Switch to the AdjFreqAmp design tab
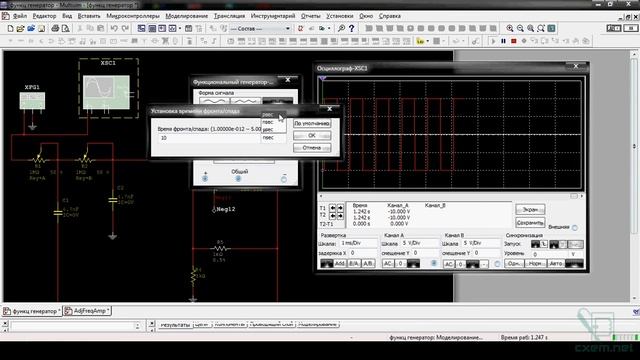The height and width of the screenshot is (360, 640). pyautogui.click(x=87, y=311)
